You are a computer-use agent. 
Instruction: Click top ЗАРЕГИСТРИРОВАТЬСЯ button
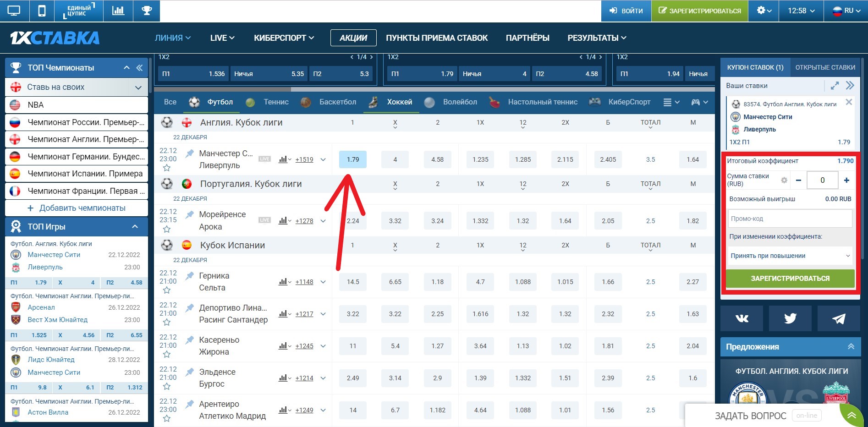(x=699, y=11)
